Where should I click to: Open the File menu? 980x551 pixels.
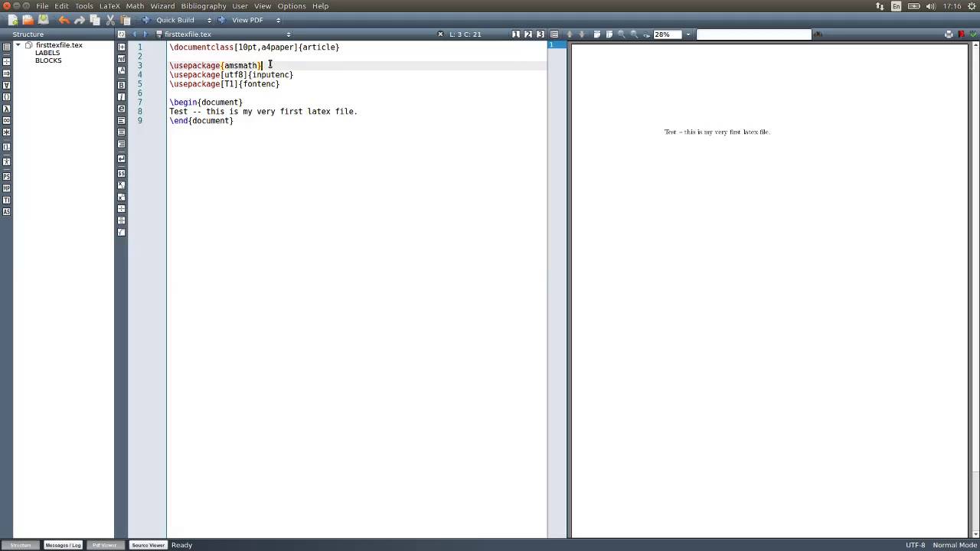click(42, 6)
